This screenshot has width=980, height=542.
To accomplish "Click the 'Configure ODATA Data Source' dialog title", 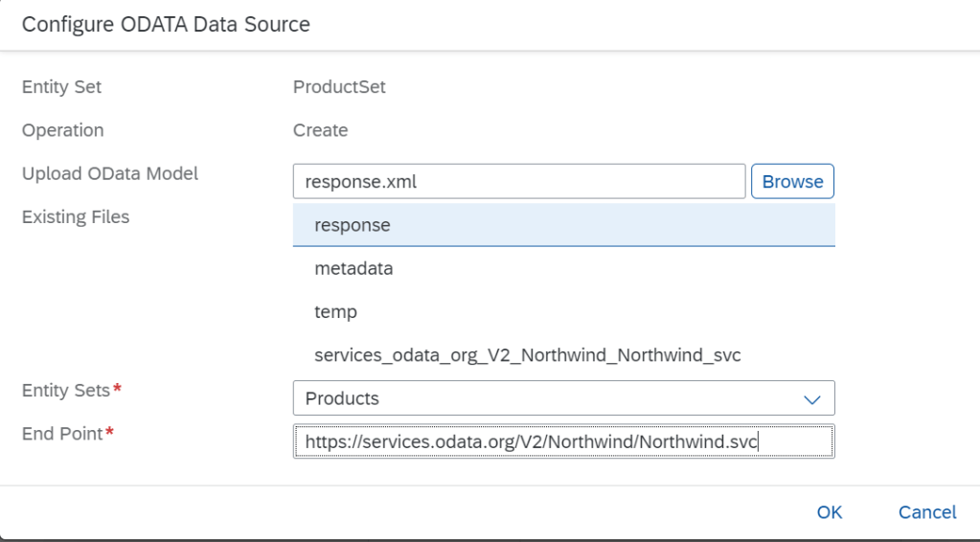I will [166, 25].
